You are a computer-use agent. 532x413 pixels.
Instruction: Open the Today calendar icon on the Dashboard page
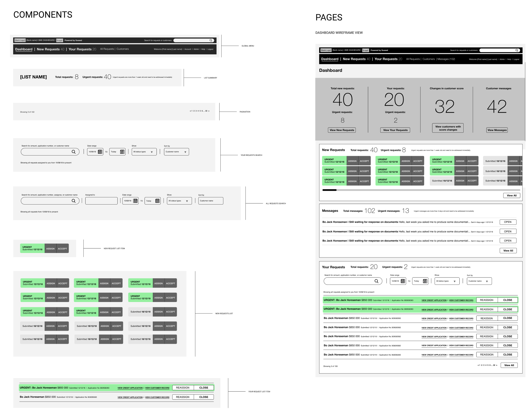tap(425, 281)
